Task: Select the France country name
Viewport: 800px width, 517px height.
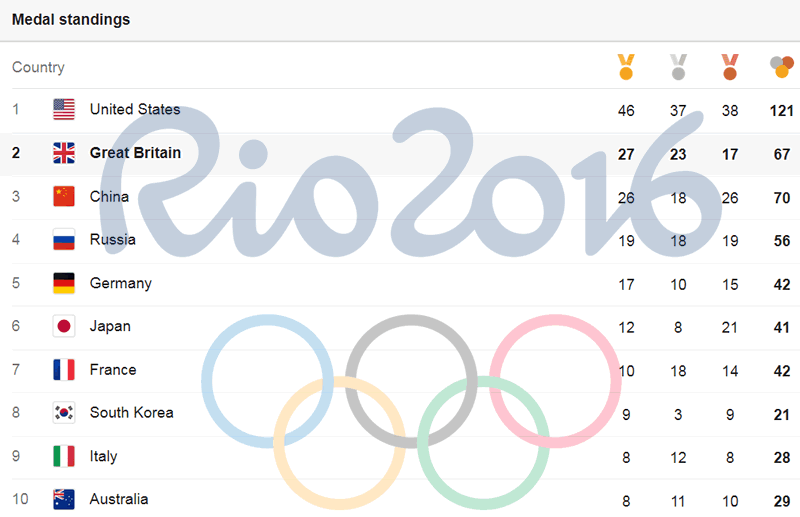Action: click(113, 370)
